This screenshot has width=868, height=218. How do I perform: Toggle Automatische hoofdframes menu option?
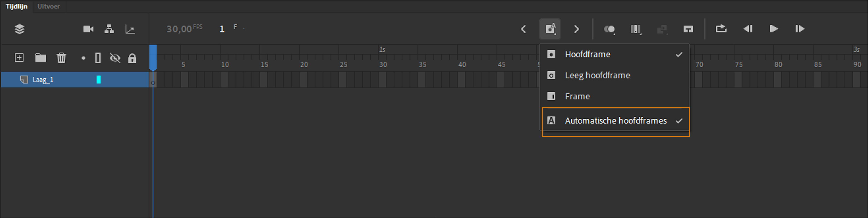click(615, 121)
